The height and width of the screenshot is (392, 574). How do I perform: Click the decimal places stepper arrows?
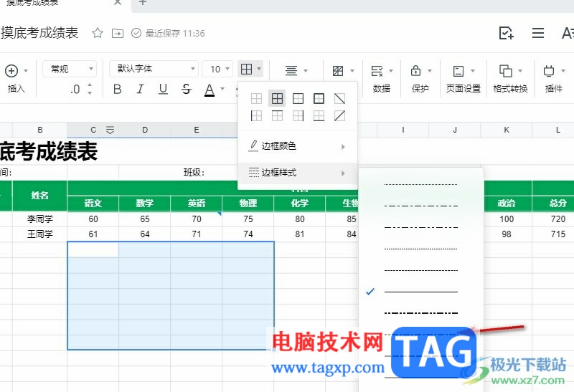point(90,89)
